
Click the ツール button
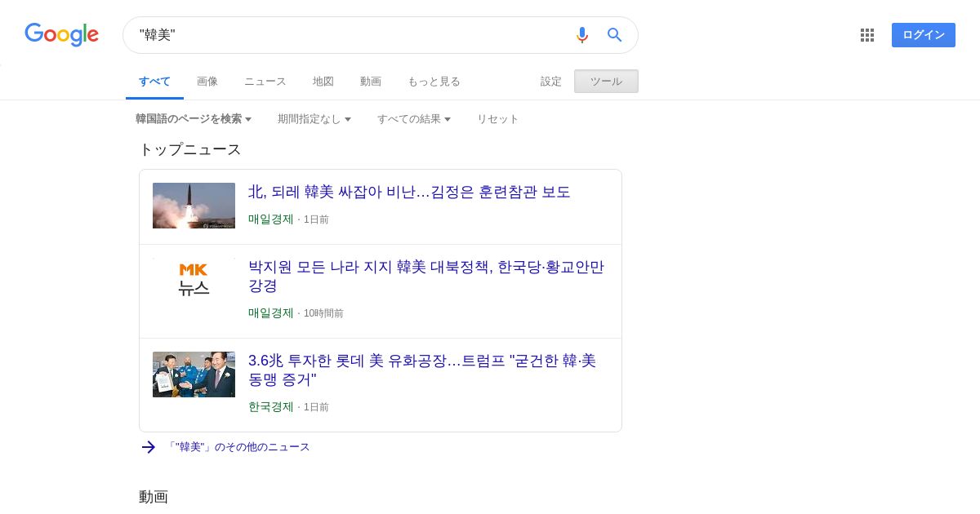(606, 82)
